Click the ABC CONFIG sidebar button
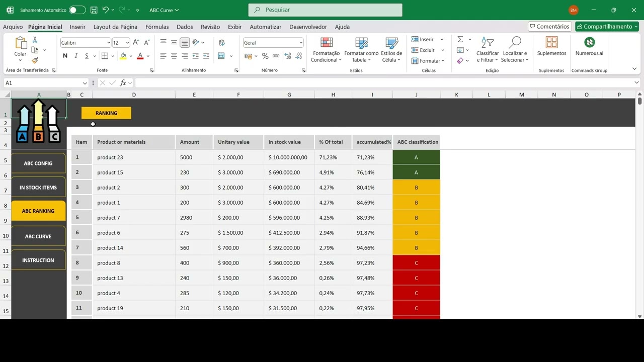This screenshot has width=644, height=362. 38,163
